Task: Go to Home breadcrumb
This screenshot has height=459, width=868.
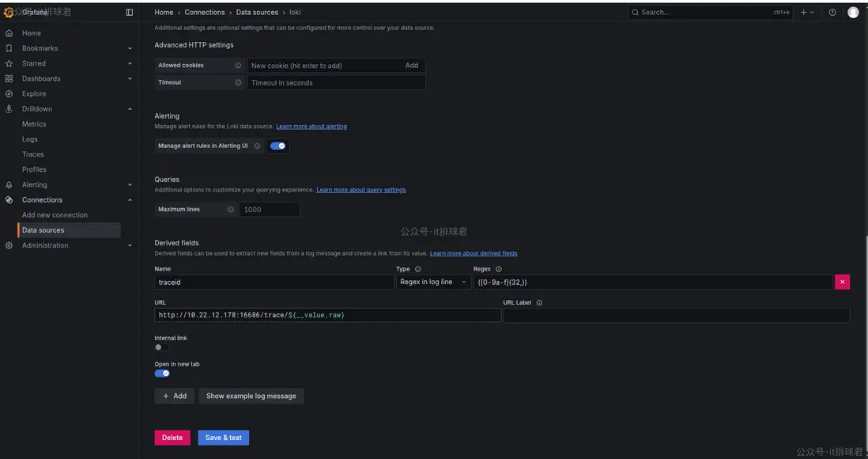Action: (x=164, y=12)
